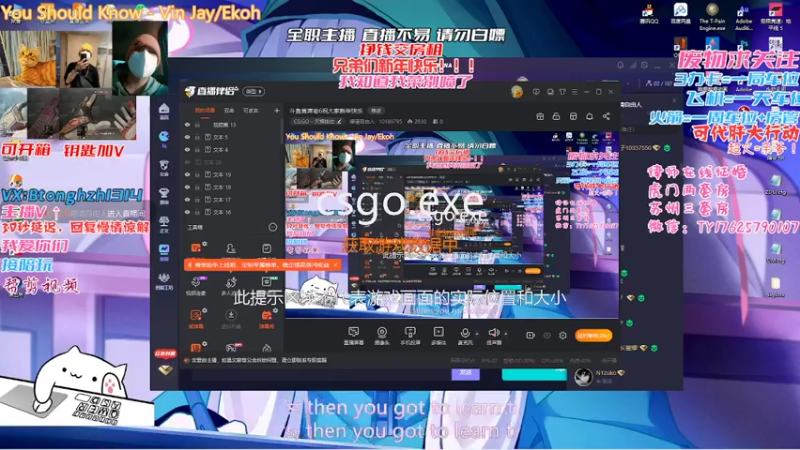Click the record video icon beside the gear

coord(530,335)
